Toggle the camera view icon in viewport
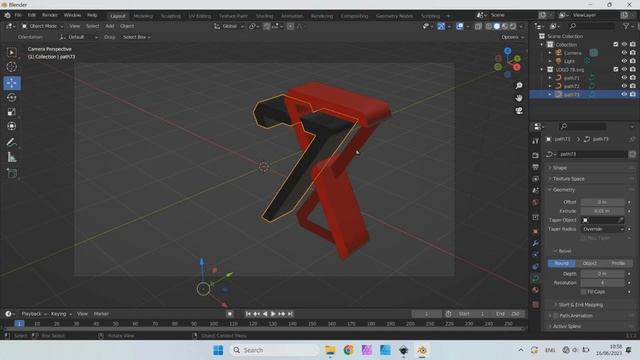 [519, 111]
